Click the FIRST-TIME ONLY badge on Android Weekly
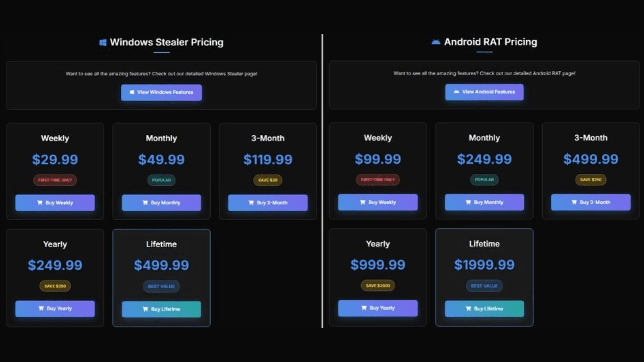 [378, 180]
